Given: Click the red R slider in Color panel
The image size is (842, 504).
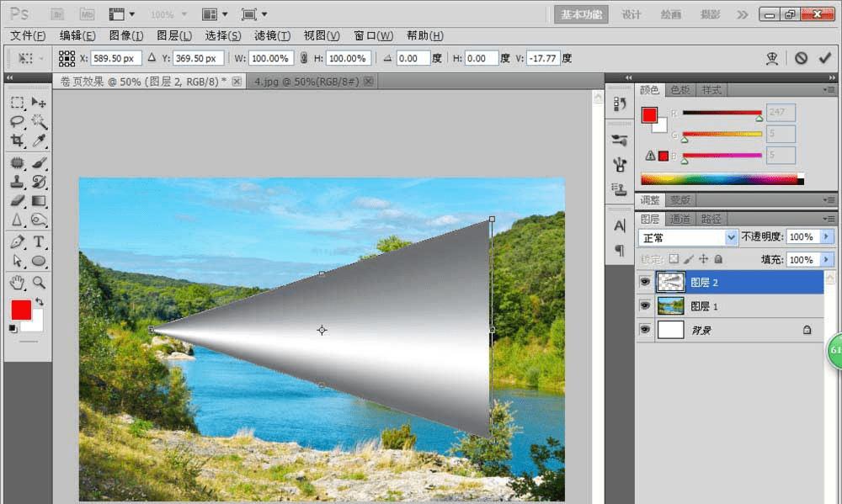Looking at the screenshot, I should (722, 114).
